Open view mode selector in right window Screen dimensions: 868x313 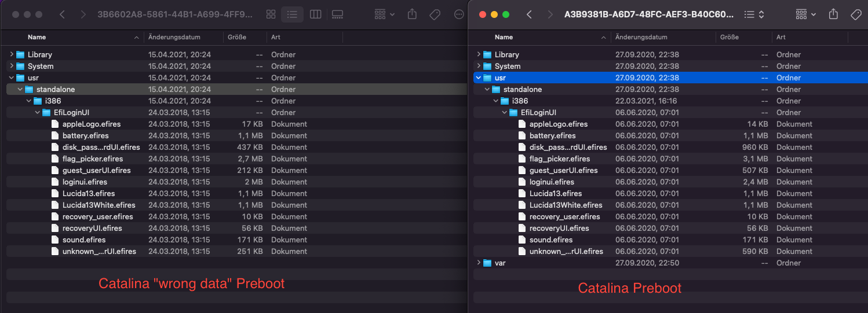pyautogui.click(x=754, y=14)
